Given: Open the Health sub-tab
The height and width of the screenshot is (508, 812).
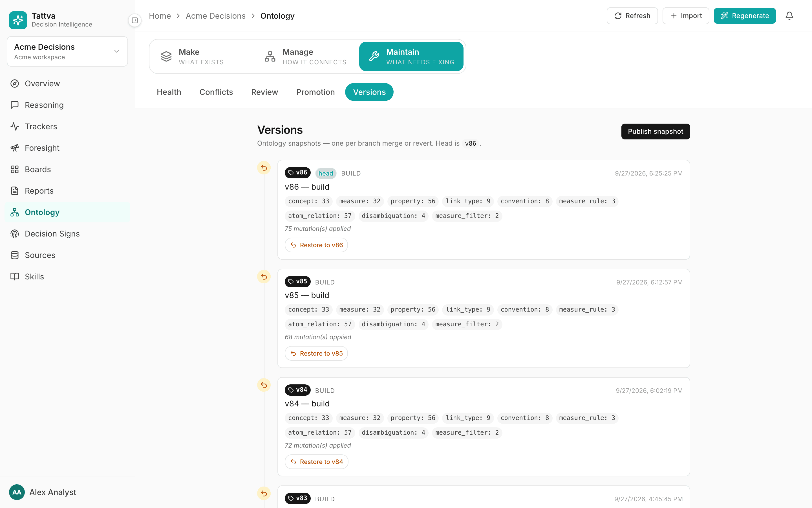Looking at the screenshot, I should [x=169, y=92].
